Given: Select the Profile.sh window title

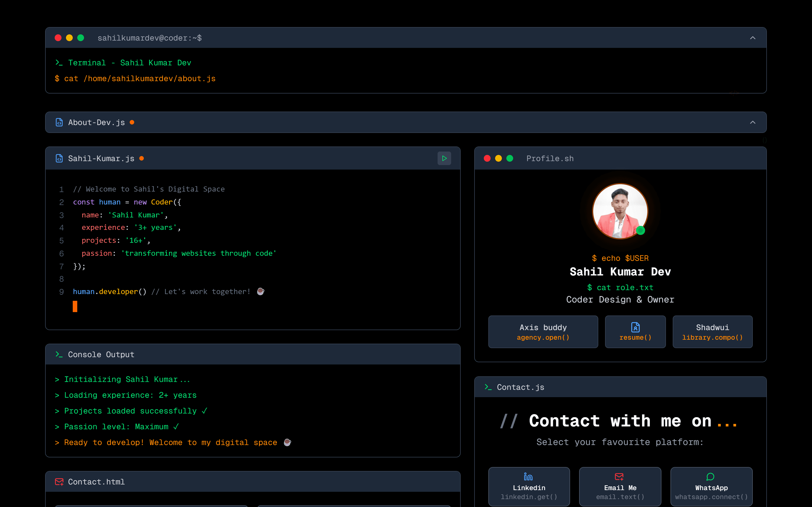Looking at the screenshot, I should 550,158.
